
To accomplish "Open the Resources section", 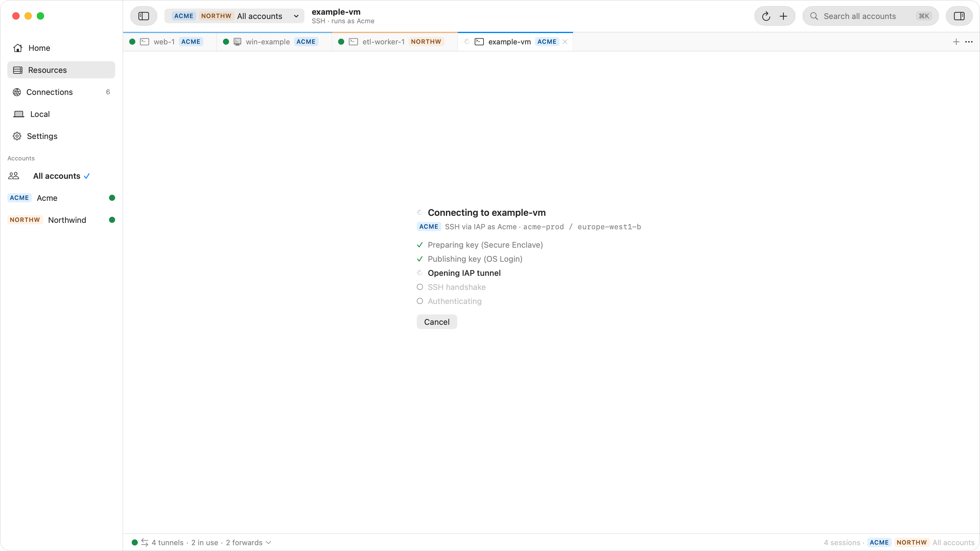I will click(x=61, y=70).
